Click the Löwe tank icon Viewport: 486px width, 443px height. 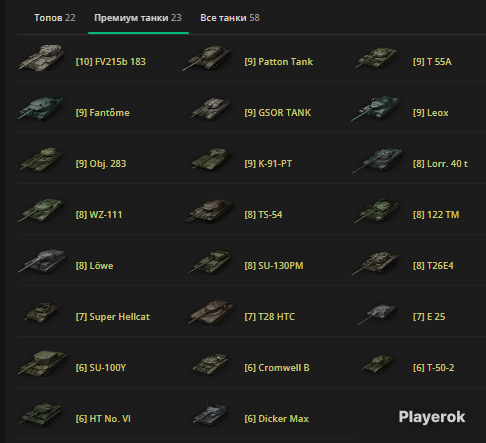click(x=42, y=262)
